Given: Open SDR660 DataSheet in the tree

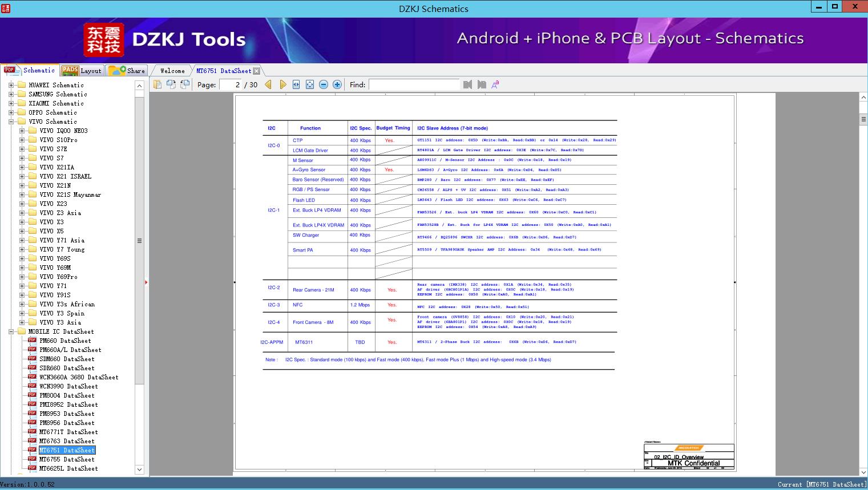Looking at the screenshot, I should point(67,368).
